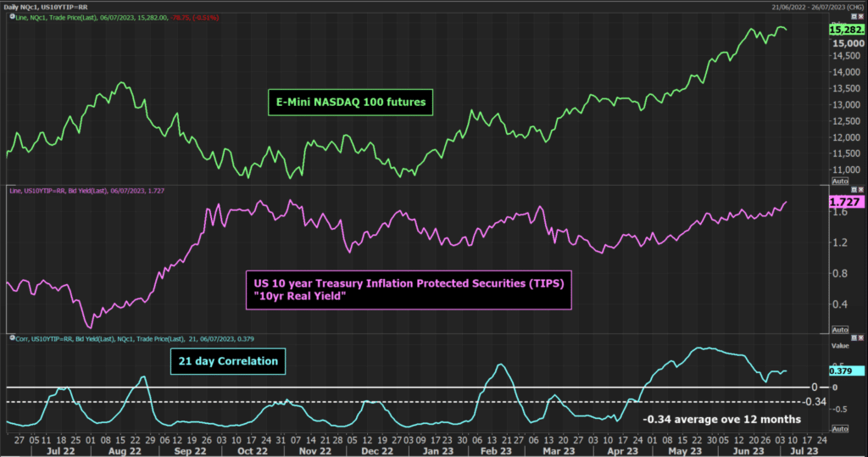This screenshot has height=457, width=868.
Task: Click the Mar 23 month label on time axis
Action: tap(559, 451)
